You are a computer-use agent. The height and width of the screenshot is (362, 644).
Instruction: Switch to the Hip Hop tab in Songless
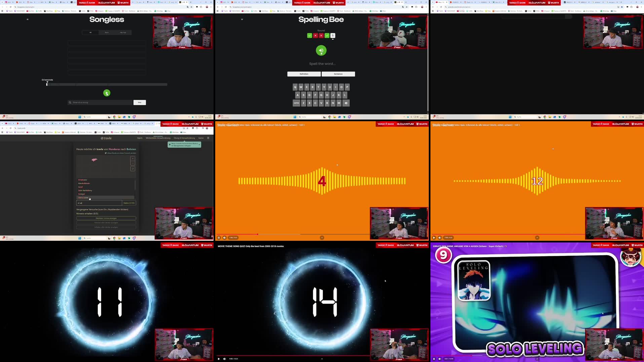click(x=123, y=32)
